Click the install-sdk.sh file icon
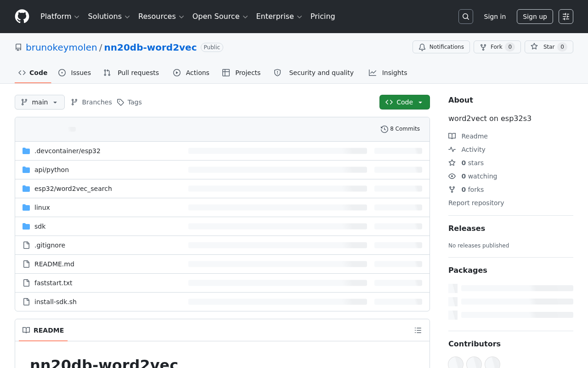Viewport: 588px width, 368px height. (26, 302)
